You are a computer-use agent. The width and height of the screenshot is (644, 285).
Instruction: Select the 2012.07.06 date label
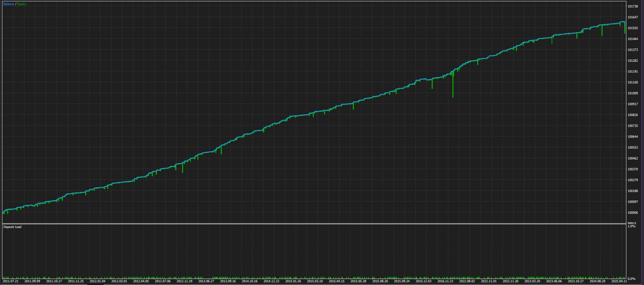[x=163, y=281]
